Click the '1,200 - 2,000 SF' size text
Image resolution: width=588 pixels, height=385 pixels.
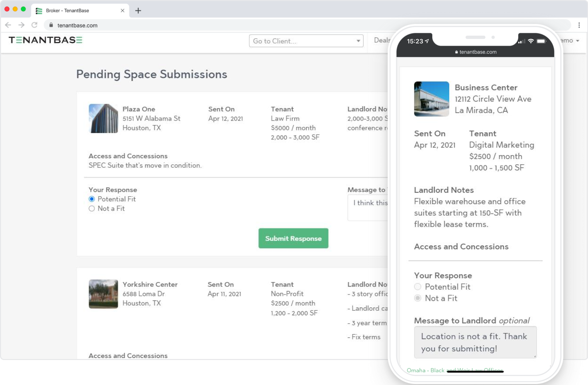tap(294, 313)
